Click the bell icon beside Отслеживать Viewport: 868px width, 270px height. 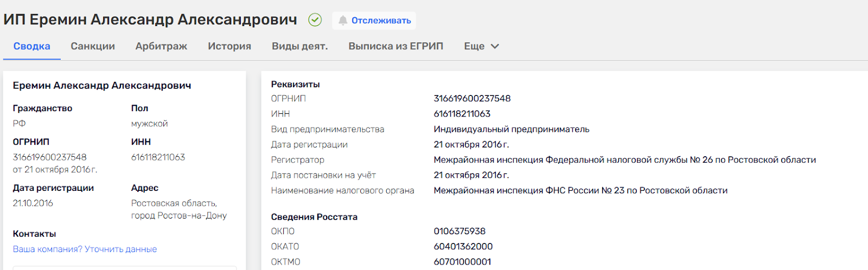click(x=343, y=21)
